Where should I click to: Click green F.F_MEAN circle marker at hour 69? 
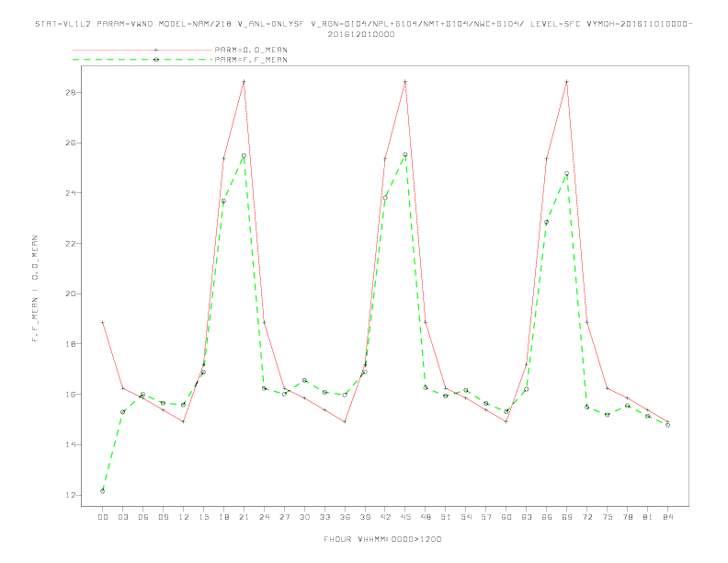567,174
